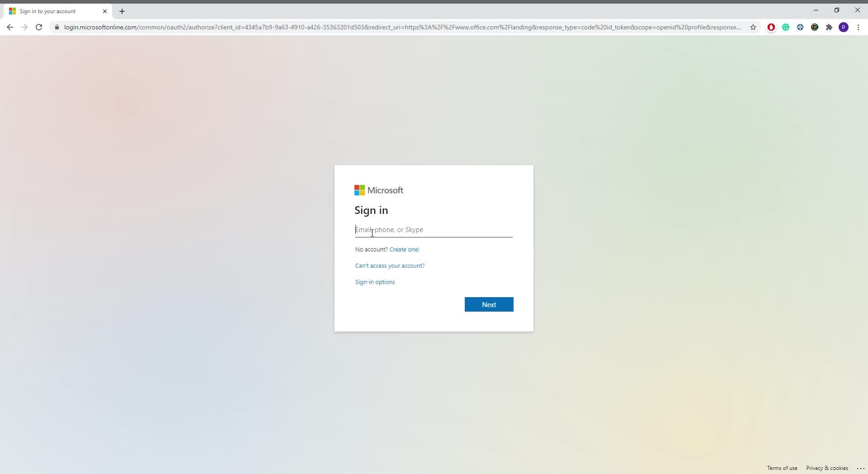This screenshot has width=868, height=474.
Task: Open the dark round extension icon
Action: (x=815, y=27)
